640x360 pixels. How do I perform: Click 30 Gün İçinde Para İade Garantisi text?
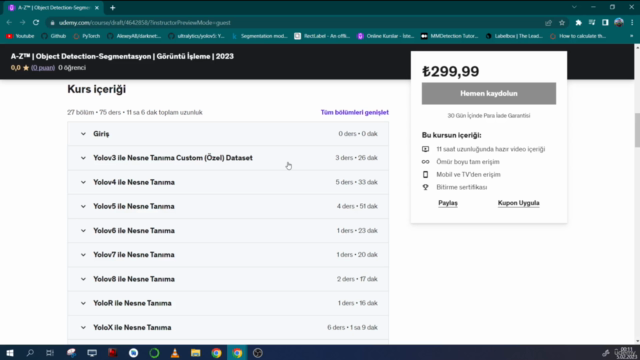click(489, 116)
